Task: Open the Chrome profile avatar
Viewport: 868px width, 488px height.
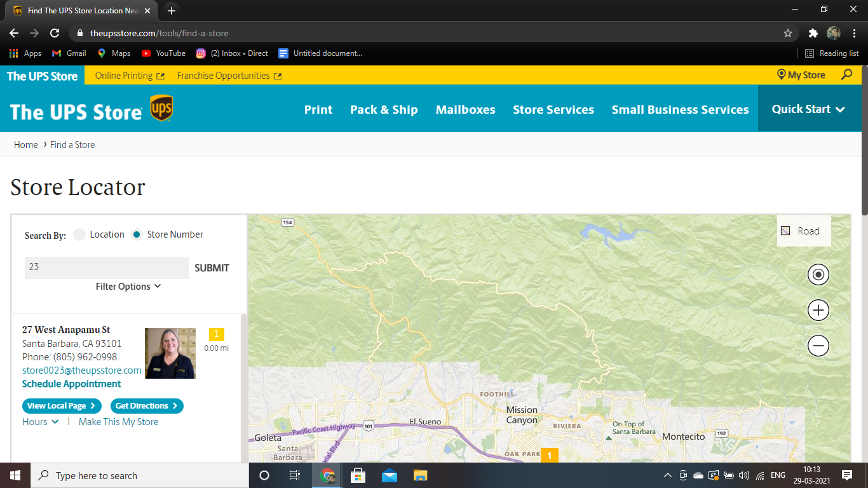Action: [834, 33]
